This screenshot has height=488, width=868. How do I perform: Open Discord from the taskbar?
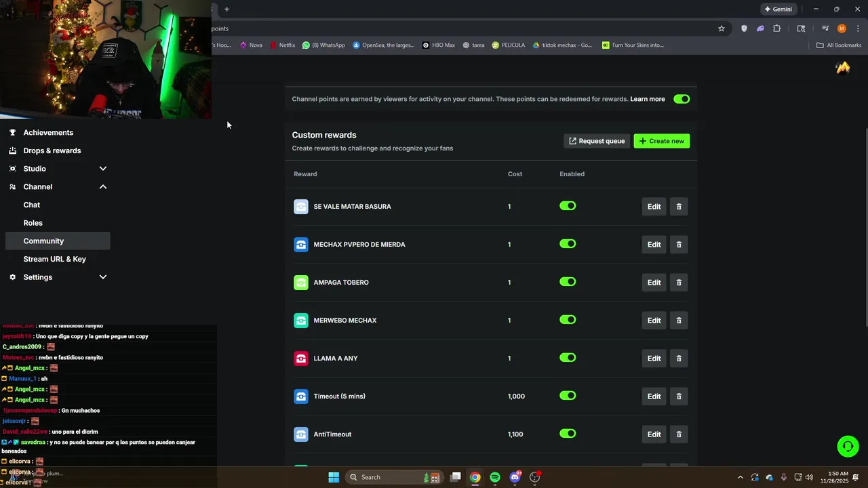[515, 477]
